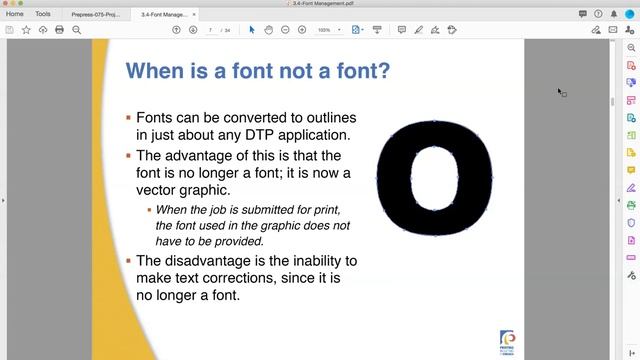This screenshot has height=360, width=640.
Task: Switch to the Prepress-075-Proj document tab
Action: (x=96, y=14)
